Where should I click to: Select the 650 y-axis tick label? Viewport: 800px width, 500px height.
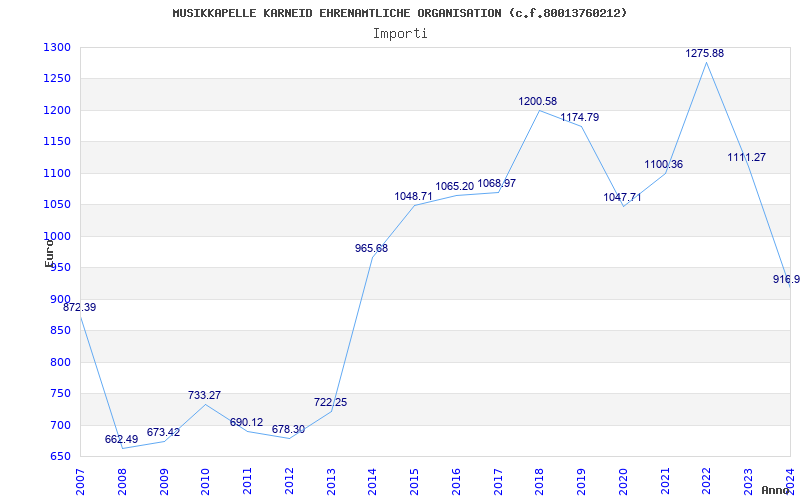[60, 457]
